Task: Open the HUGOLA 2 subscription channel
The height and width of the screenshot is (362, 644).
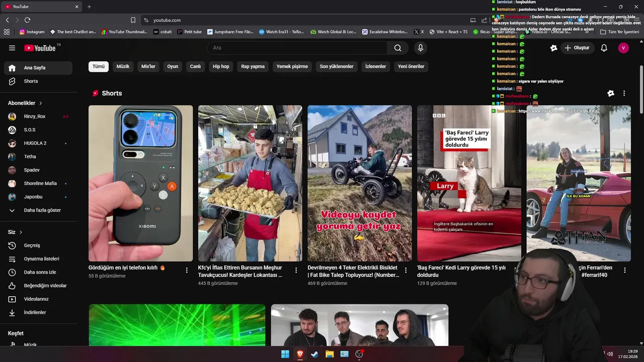Action: pos(38,143)
